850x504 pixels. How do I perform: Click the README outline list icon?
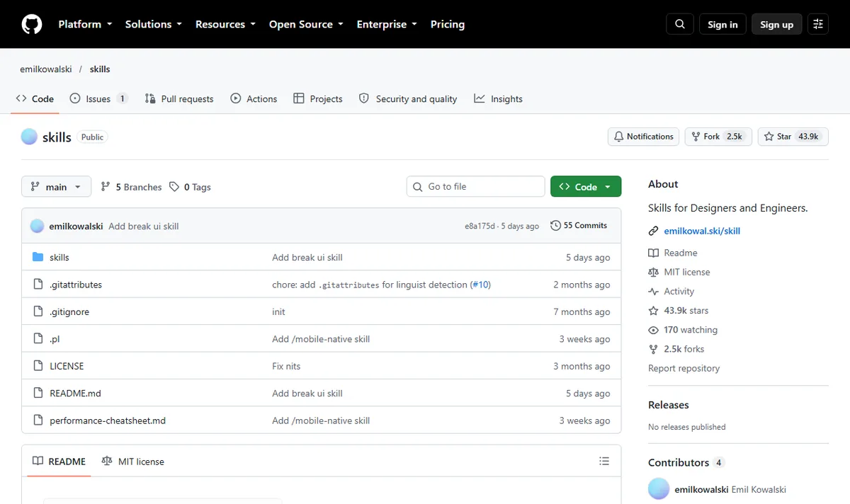[604, 461]
